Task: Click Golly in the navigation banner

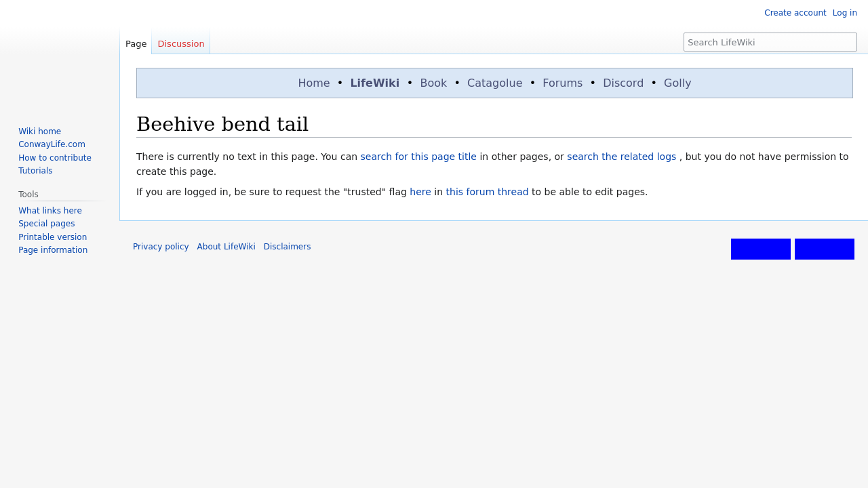Action: point(677,83)
